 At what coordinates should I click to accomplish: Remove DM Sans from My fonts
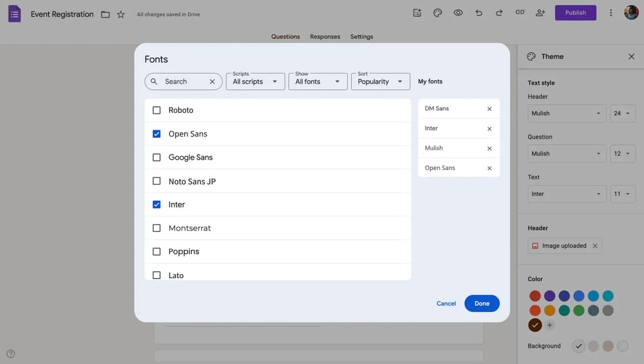pos(489,109)
